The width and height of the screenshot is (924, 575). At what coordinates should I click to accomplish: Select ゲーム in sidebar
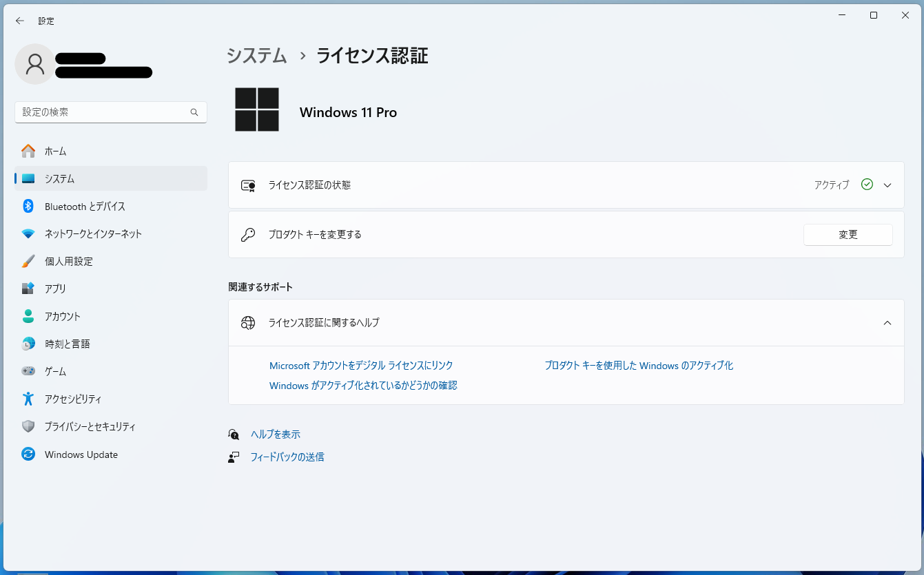point(111,371)
